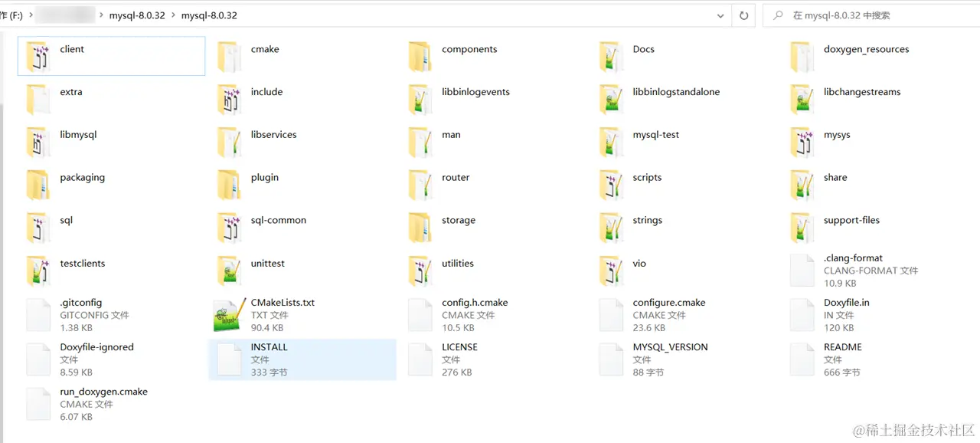
Task: Click the current mysql-8.0.32 breadcrumb segment
Action: pyautogui.click(x=209, y=15)
